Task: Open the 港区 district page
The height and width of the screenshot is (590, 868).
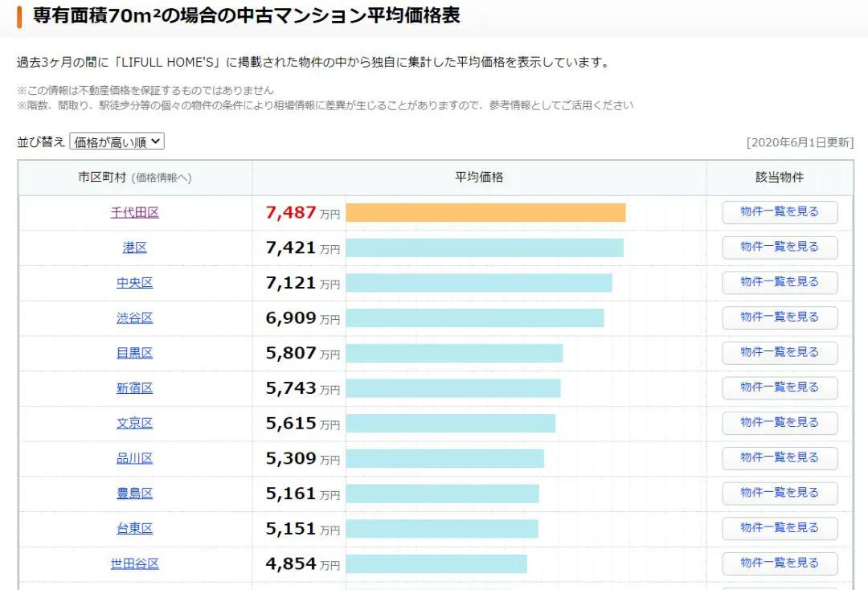Action: pos(134,248)
